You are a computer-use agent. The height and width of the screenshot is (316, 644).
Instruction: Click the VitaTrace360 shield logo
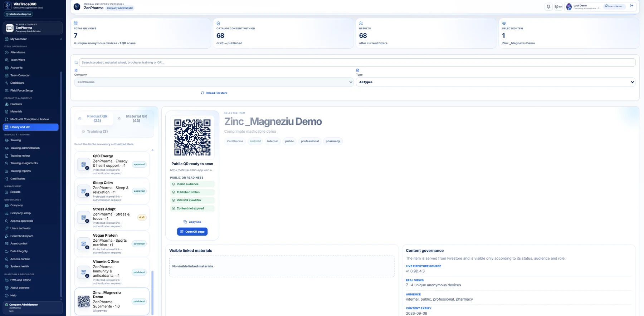[x=8, y=6]
